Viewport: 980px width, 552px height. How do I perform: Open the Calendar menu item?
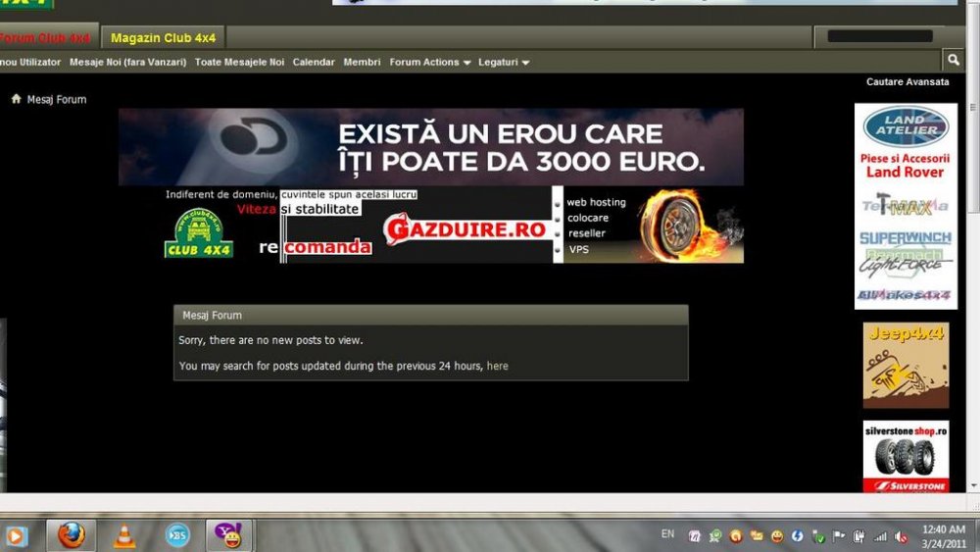point(314,63)
